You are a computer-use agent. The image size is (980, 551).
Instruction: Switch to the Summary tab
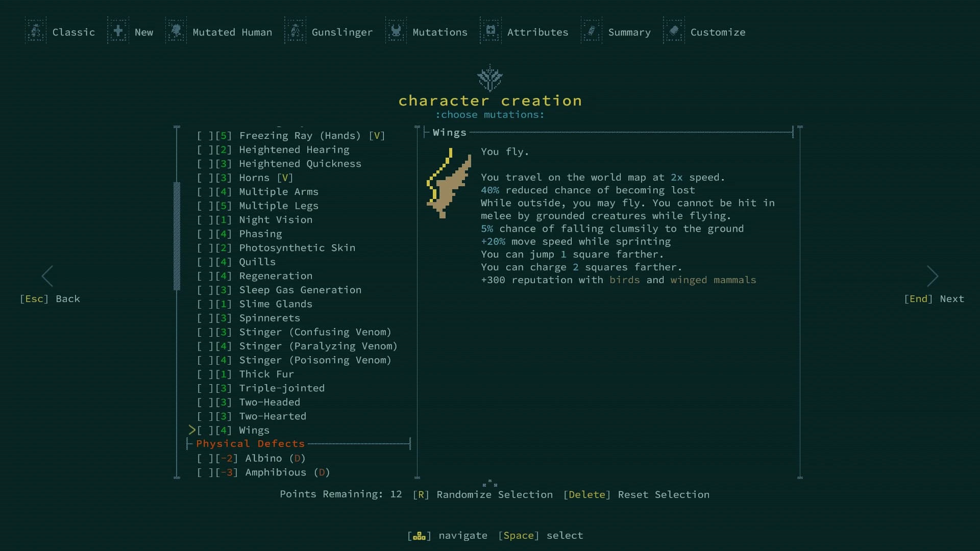[629, 32]
